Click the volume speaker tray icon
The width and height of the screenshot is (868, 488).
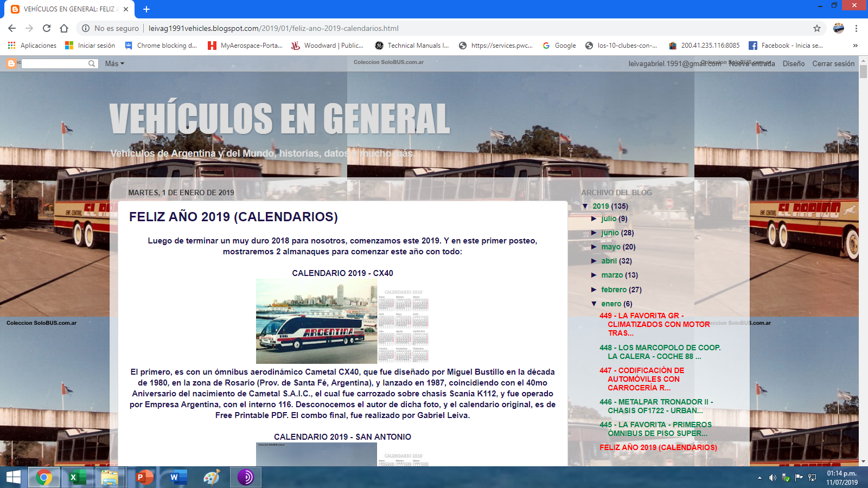coord(773,478)
